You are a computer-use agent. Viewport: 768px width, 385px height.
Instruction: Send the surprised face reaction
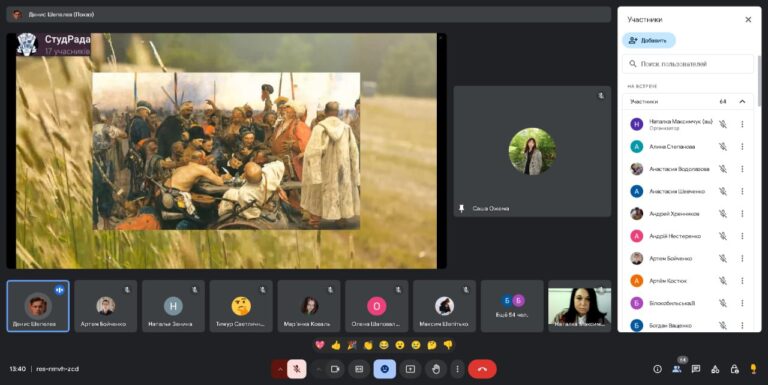click(x=400, y=345)
